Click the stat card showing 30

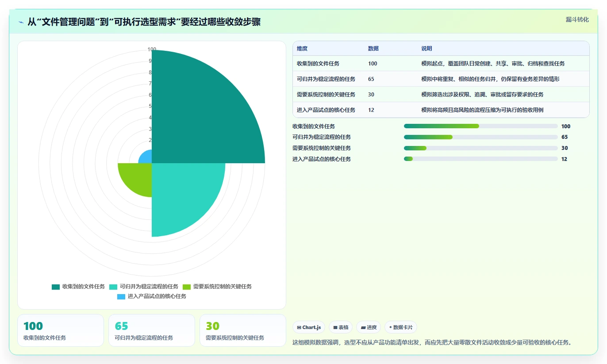[243, 330]
